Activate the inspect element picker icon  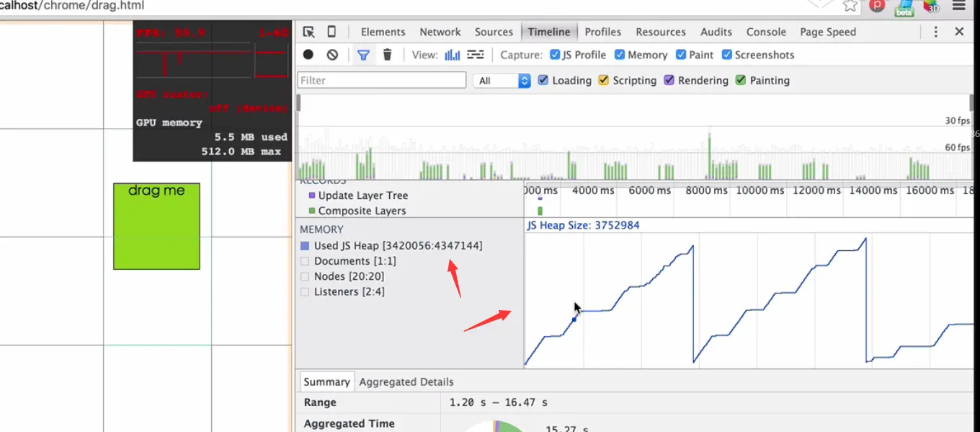308,32
